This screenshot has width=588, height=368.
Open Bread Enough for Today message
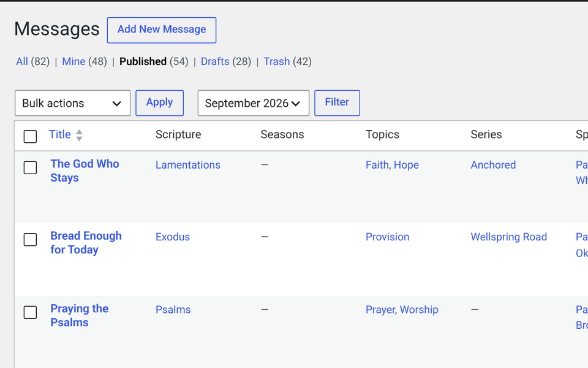pyautogui.click(x=86, y=243)
